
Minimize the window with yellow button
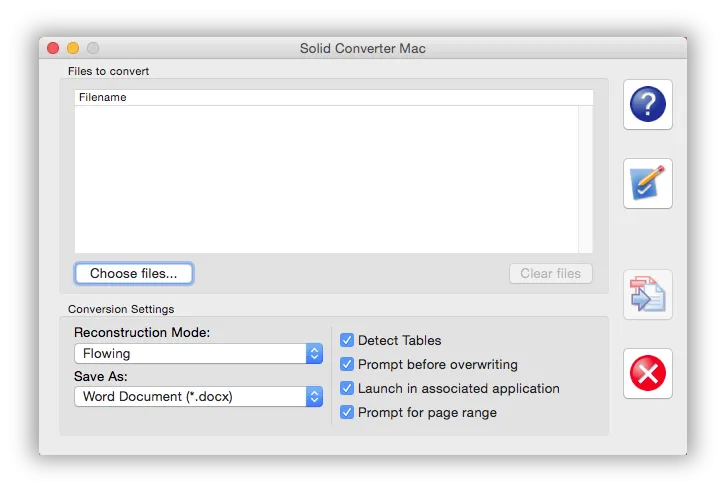coord(73,48)
